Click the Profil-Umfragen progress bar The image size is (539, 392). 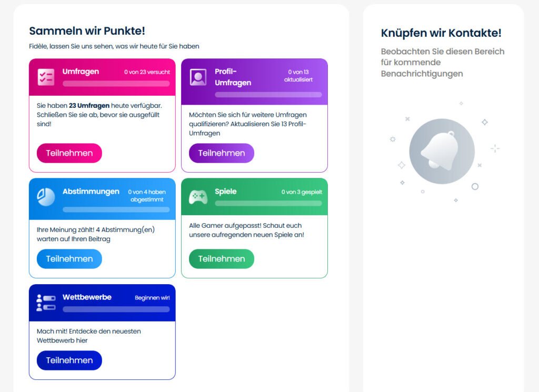(x=268, y=95)
